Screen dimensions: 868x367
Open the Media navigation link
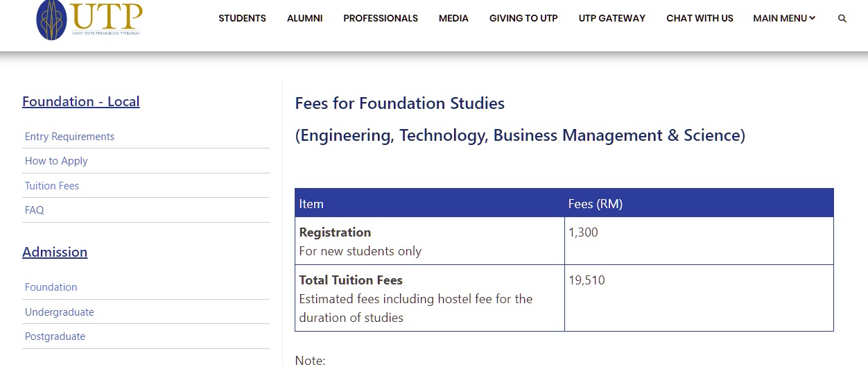(x=453, y=19)
